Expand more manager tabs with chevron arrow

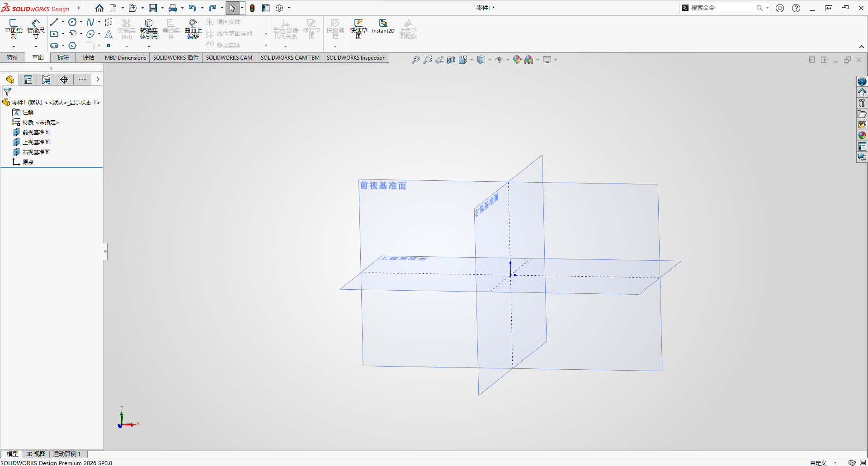[x=98, y=80]
